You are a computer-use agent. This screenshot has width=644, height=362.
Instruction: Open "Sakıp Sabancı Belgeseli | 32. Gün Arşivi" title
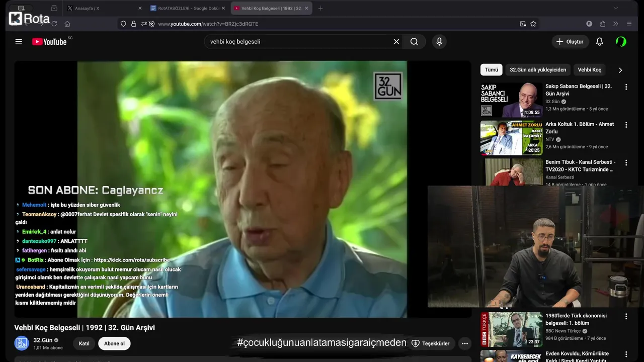(579, 90)
